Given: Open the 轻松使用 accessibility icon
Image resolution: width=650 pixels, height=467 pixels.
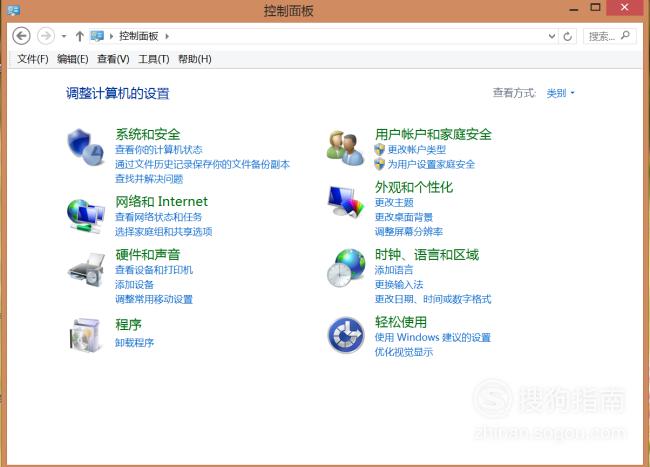Looking at the screenshot, I should click(x=346, y=335).
